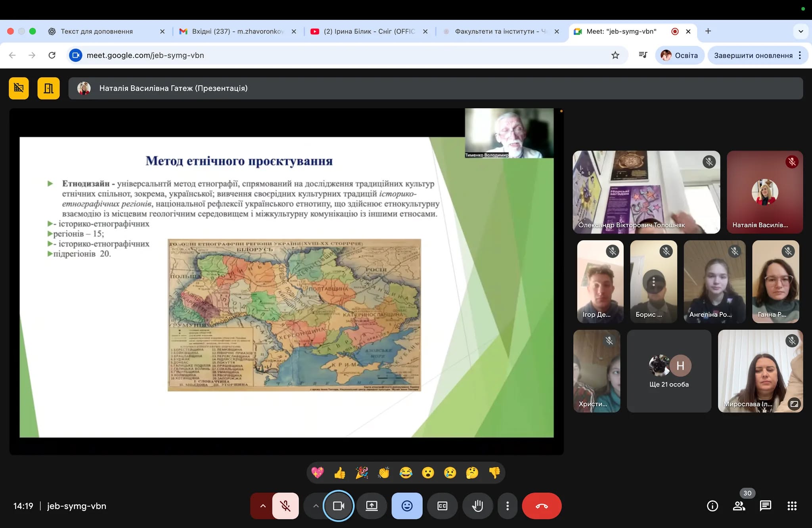This screenshot has height=528, width=812.
Task: Go back in browser history
Action: tap(12, 55)
